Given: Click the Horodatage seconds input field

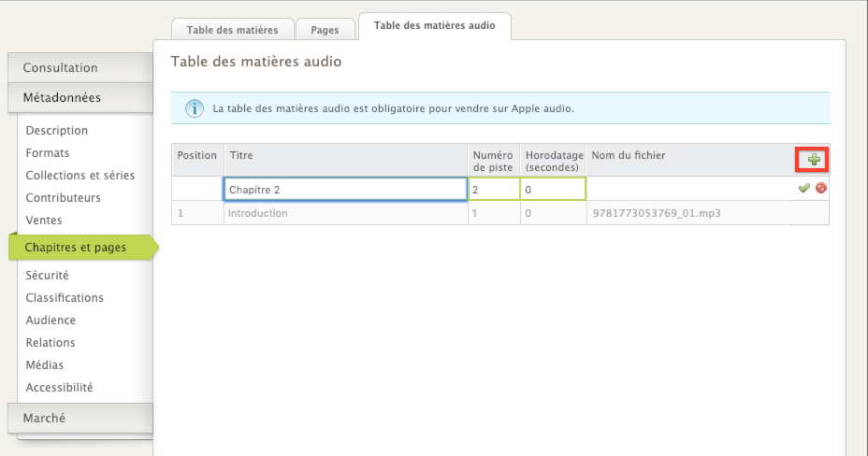Looking at the screenshot, I should tap(553, 189).
